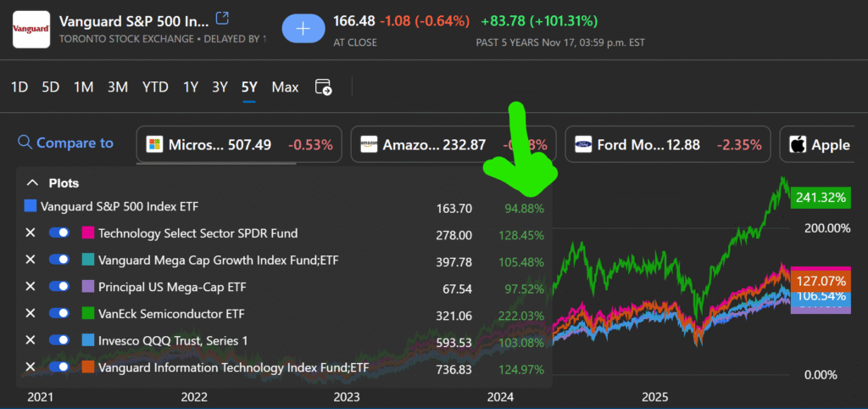Toggle Principal US Mega-Cap ETF switch
The height and width of the screenshot is (409, 868).
click(x=58, y=287)
